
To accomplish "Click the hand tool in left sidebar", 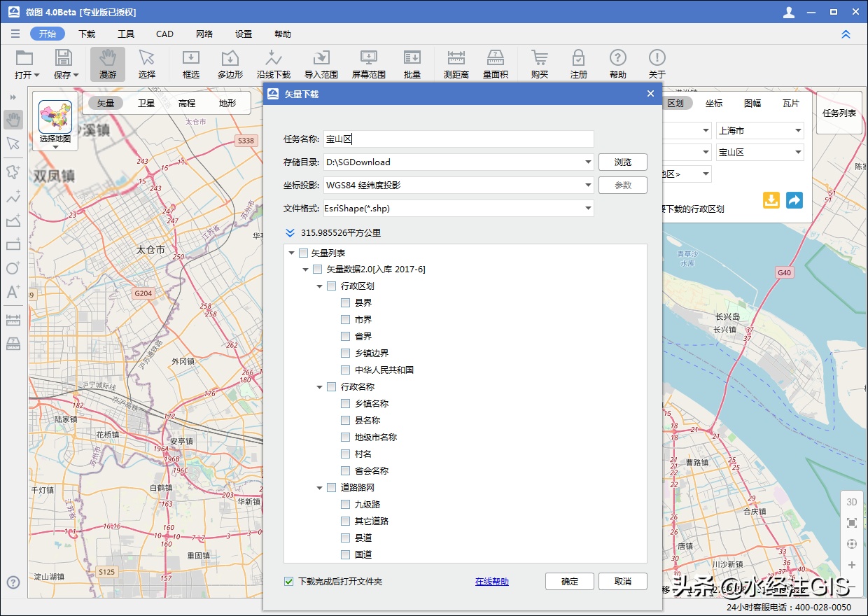I will pos(13,120).
